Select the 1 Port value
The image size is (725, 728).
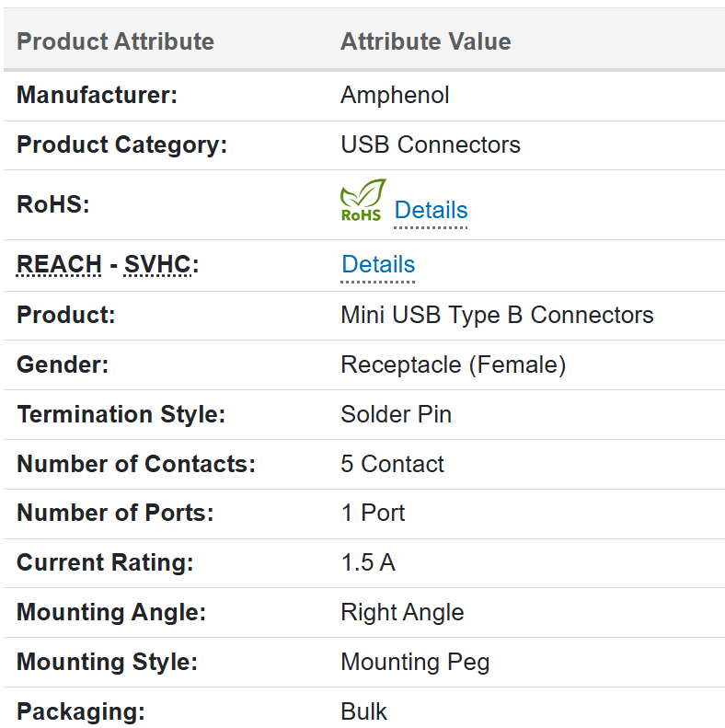(x=373, y=513)
